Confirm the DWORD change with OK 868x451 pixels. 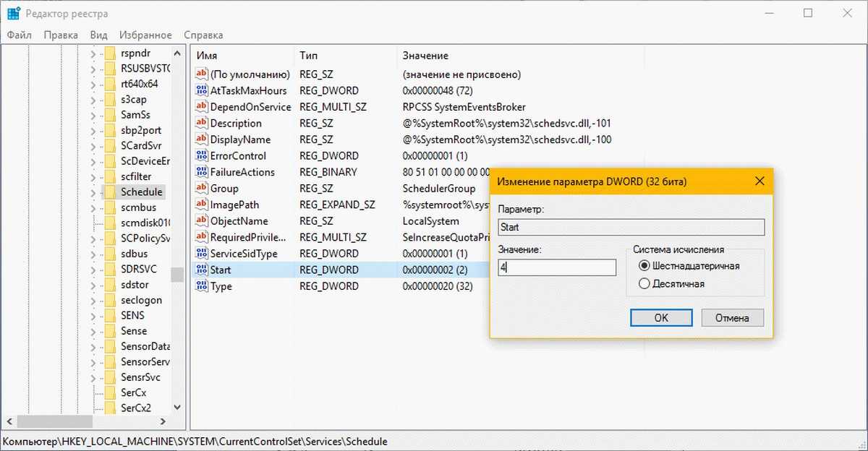click(661, 318)
